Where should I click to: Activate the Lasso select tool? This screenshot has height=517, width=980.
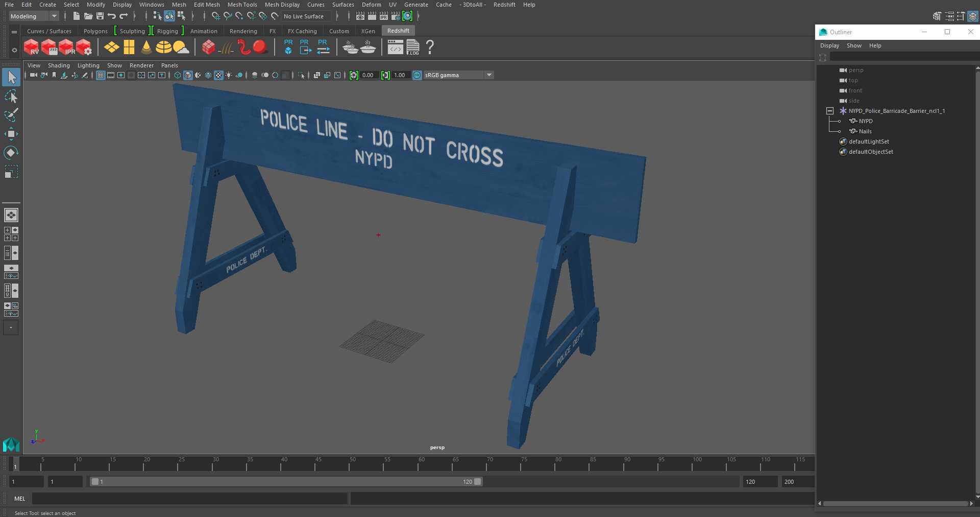(11, 97)
